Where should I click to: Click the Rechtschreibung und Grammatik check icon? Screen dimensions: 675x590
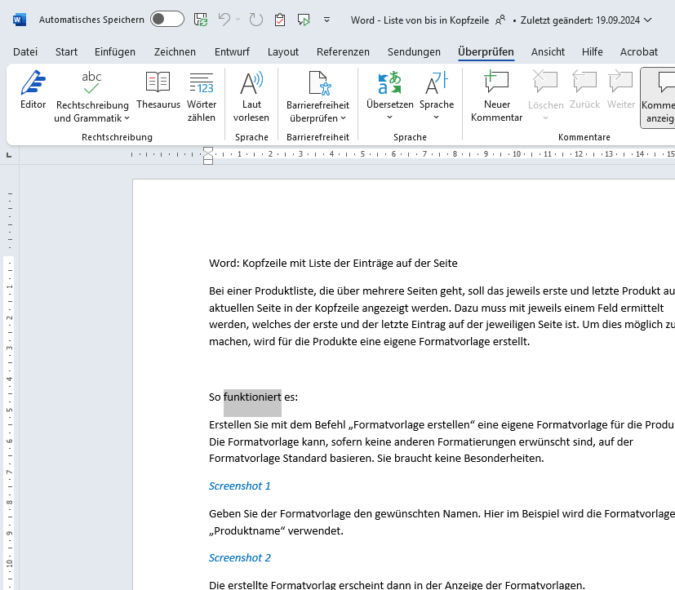[92, 84]
